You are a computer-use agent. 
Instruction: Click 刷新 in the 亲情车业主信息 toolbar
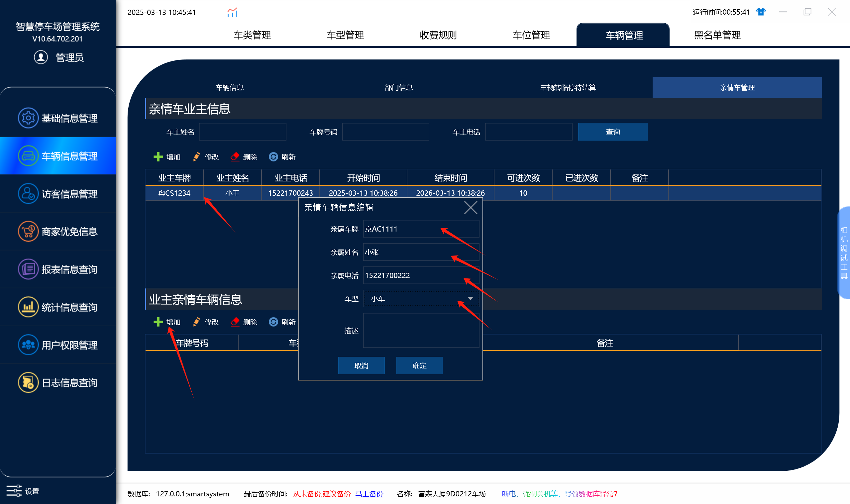282,157
